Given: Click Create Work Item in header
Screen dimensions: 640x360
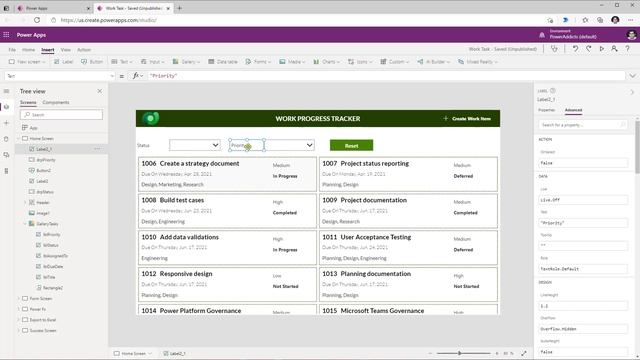Looking at the screenshot, I should pos(467,119).
